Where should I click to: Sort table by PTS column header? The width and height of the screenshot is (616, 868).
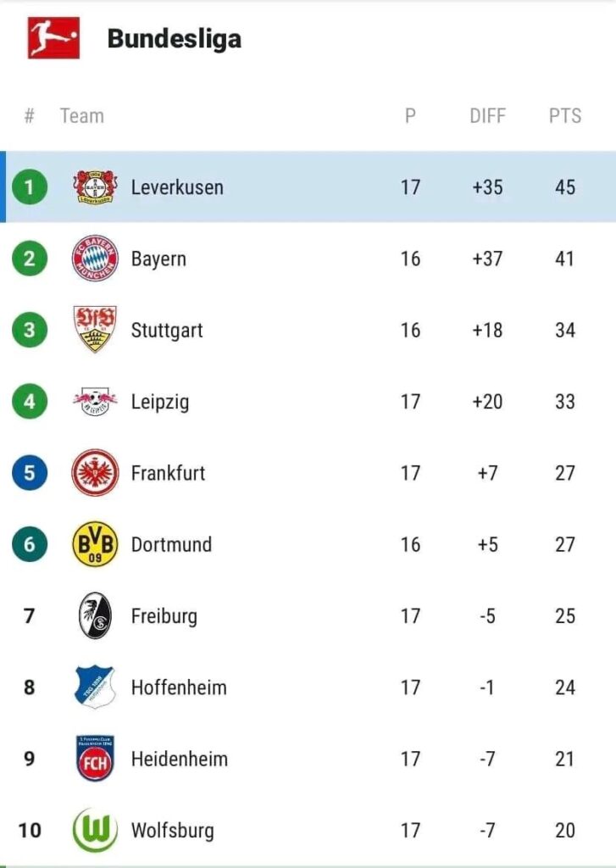click(x=565, y=116)
